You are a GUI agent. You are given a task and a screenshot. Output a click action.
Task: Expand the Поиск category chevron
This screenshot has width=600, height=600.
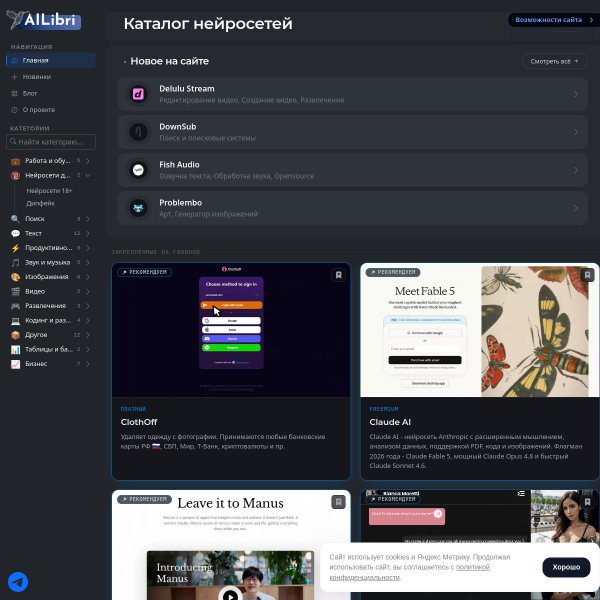[88, 219]
